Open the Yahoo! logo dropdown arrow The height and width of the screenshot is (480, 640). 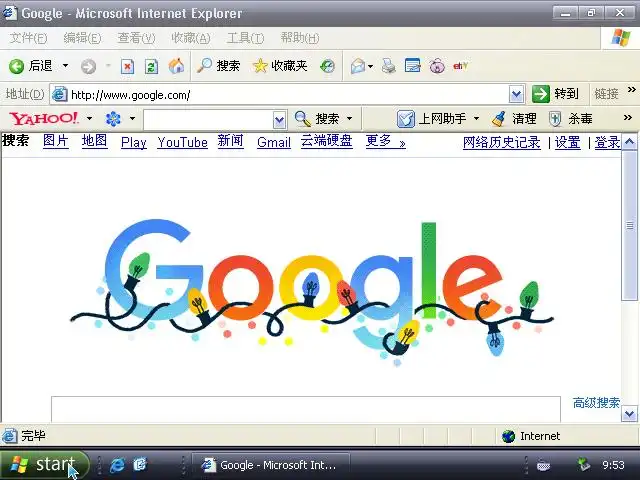coord(89,118)
